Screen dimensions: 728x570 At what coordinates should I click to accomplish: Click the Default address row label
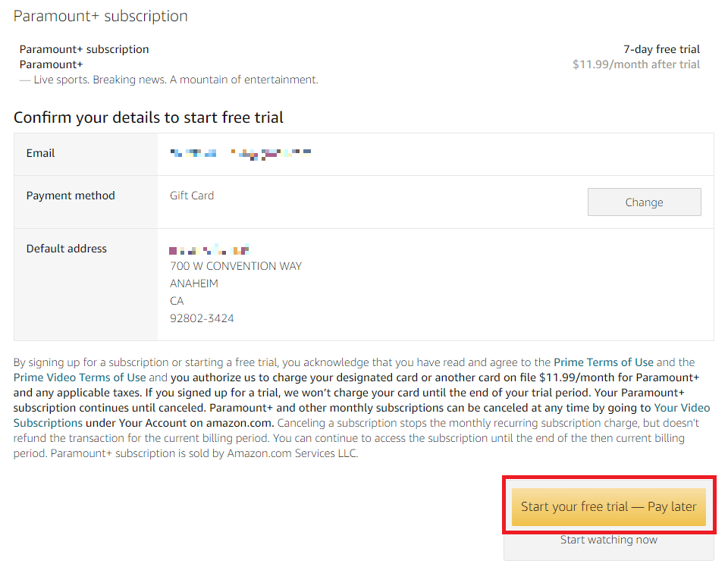coord(67,249)
